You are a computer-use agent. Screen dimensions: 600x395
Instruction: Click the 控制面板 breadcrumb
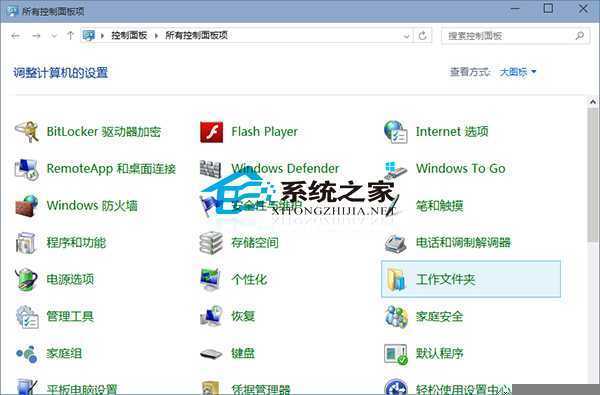(x=129, y=35)
